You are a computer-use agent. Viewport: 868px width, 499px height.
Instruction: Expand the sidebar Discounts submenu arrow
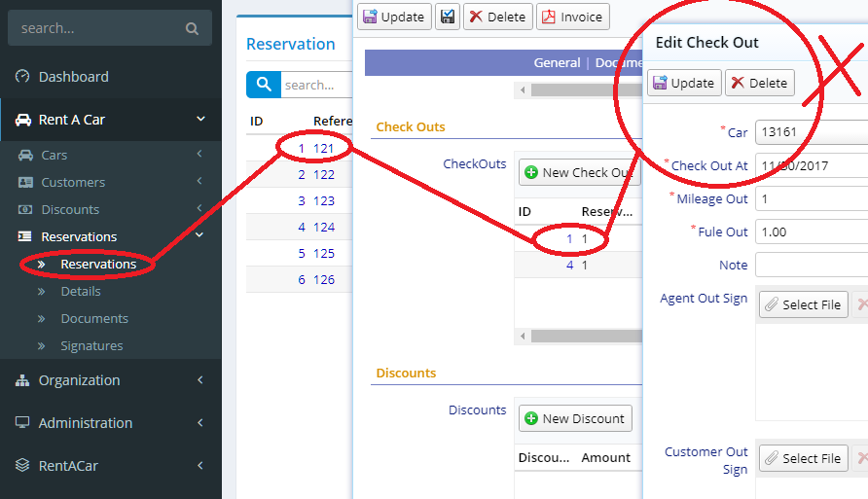point(199,208)
